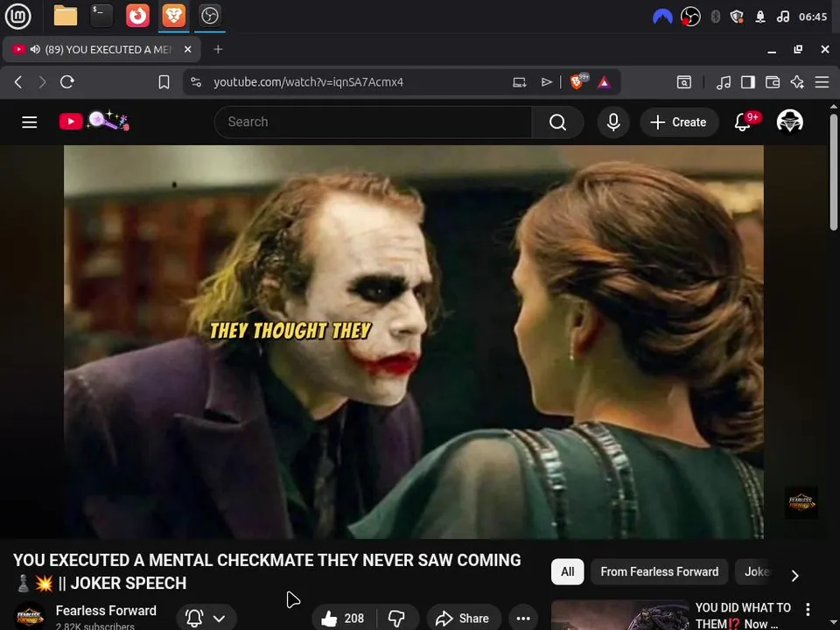Go back to the previous page

click(18, 82)
